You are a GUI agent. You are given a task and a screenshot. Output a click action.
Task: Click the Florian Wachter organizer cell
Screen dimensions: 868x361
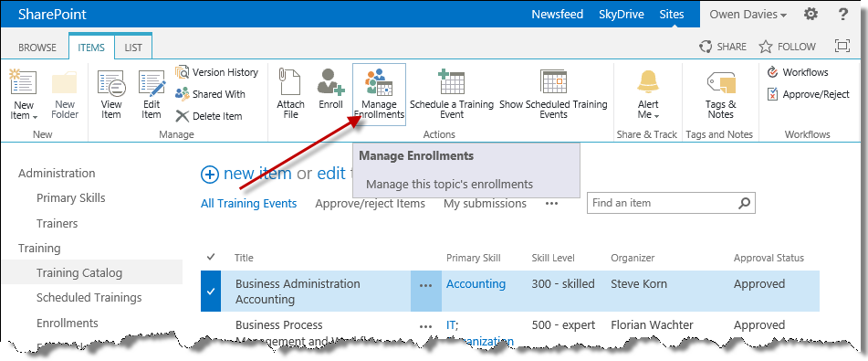click(652, 325)
